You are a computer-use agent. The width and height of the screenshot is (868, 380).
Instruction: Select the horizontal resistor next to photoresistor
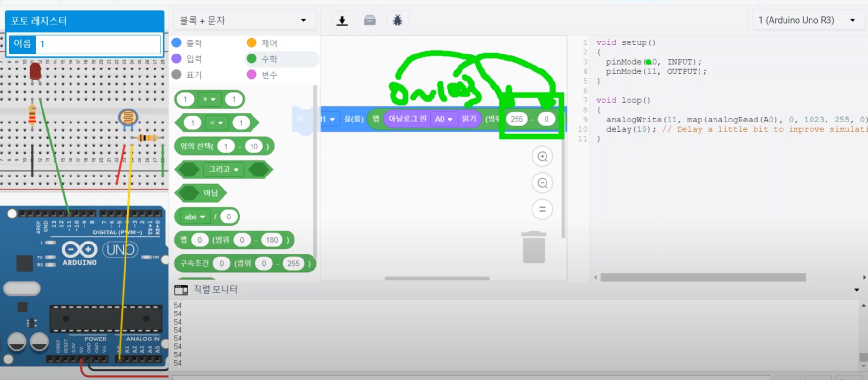(146, 138)
